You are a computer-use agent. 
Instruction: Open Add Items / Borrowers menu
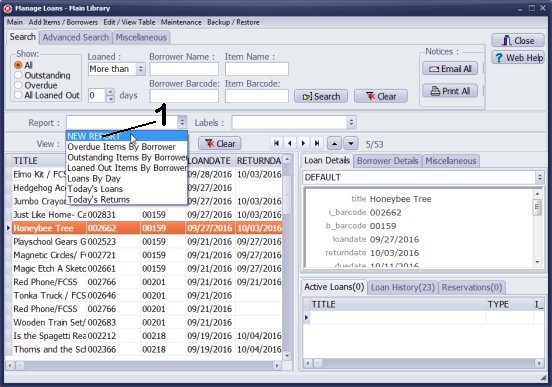pos(63,22)
